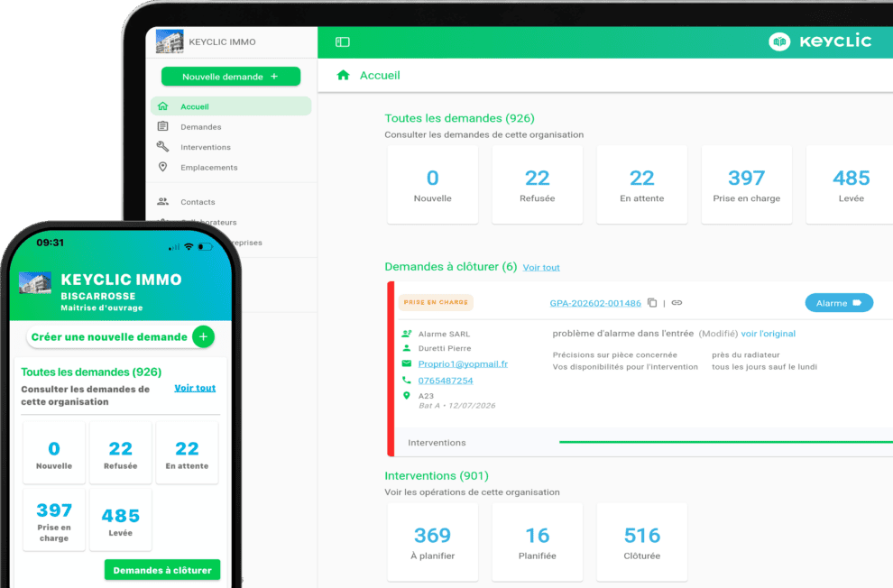
Task: Click the green Interventions progress bar
Action: [x=726, y=442]
